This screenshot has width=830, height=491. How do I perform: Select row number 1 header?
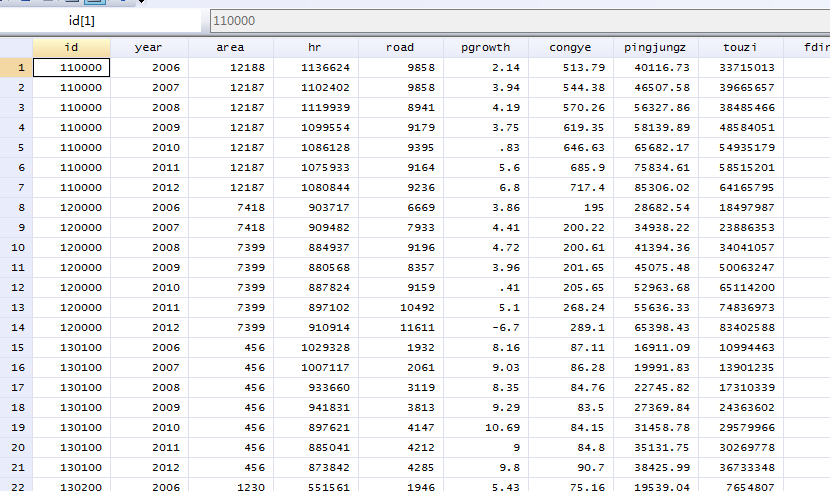16,68
